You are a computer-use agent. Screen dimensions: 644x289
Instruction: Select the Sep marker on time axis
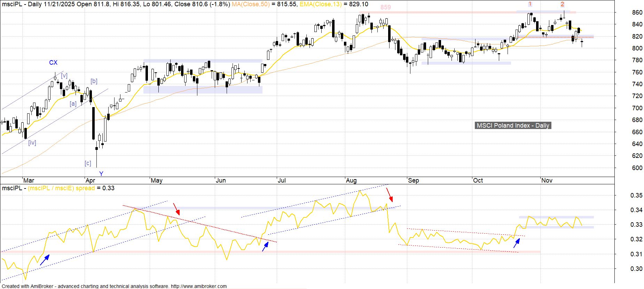pos(414,180)
